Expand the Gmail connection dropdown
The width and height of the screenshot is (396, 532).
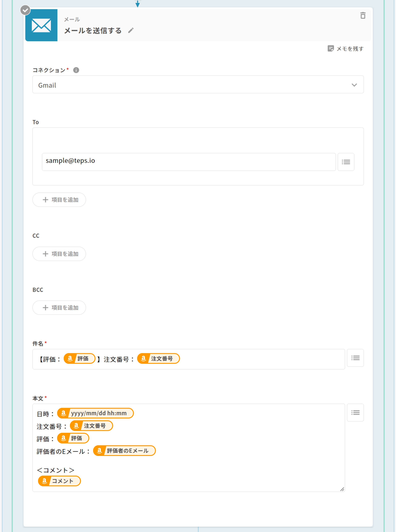[x=192, y=85]
